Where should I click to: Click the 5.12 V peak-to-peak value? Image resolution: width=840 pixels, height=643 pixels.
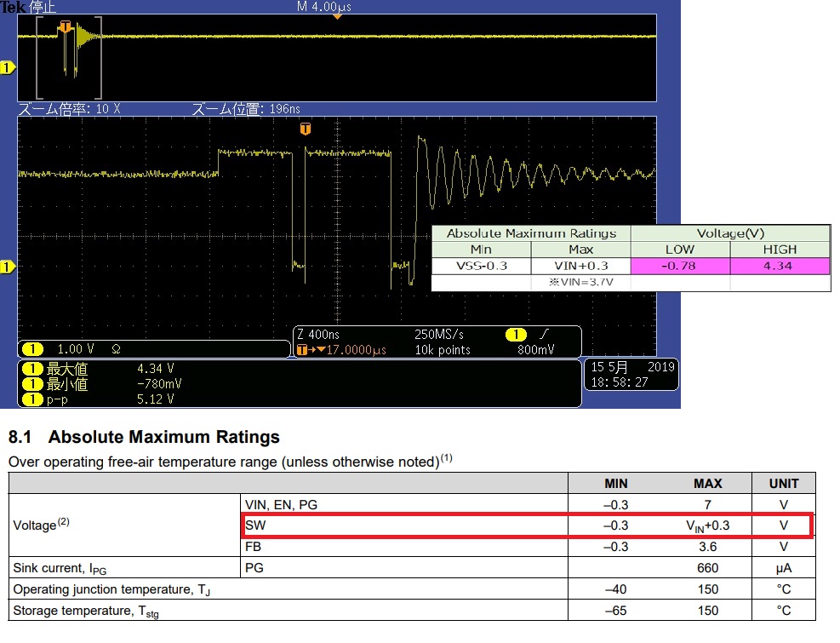(156, 399)
